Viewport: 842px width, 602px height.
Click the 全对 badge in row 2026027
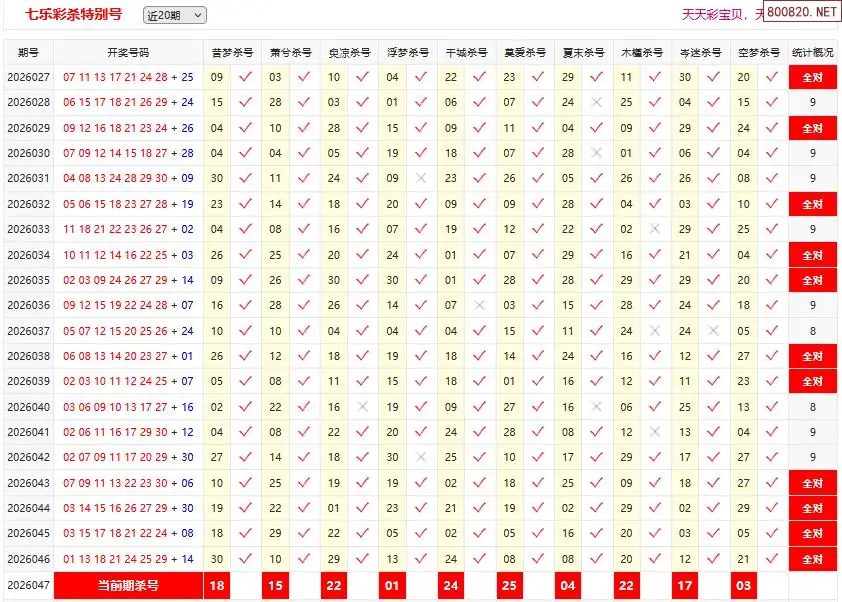click(x=812, y=77)
